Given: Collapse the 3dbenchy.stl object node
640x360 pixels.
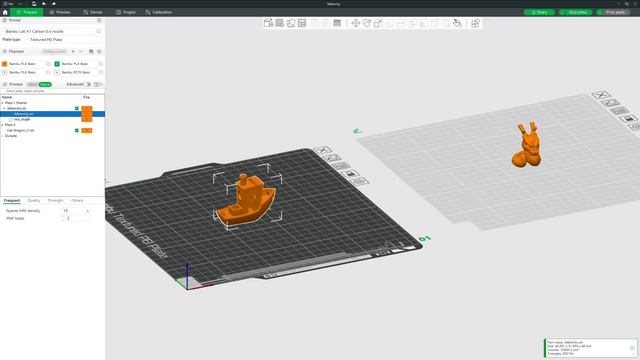Looking at the screenshot, I should point(4,109).
